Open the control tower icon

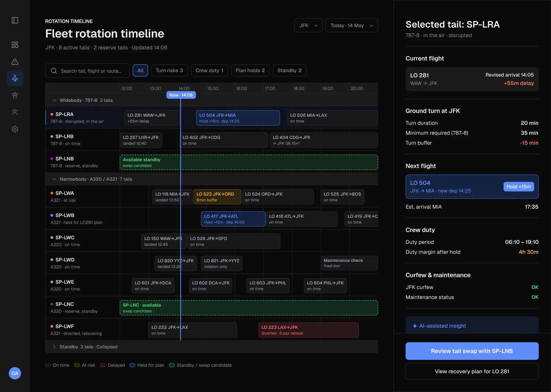point(15,95)
